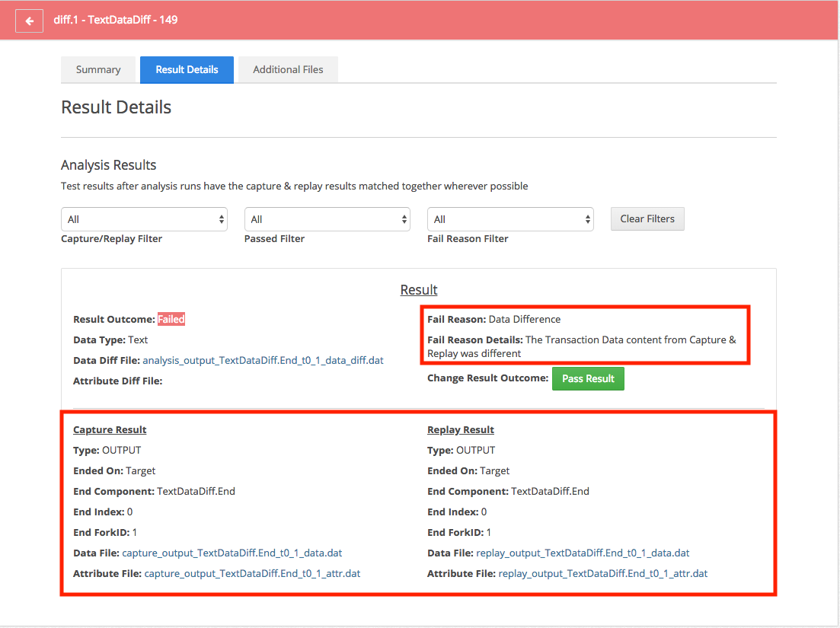Open replay_output_TextDataDiff.End_t0_1_data.dat link
The width and height of the screenshot is (840, 628).
pos(583,553)
